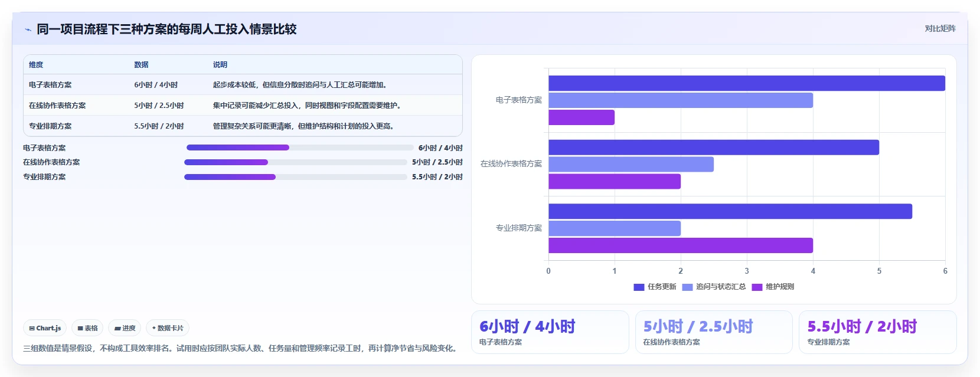Image resolution: width=980 pixels, height=377 pixels.
Task: Click the x-axis tick label 6
Action: click(945, 271)
